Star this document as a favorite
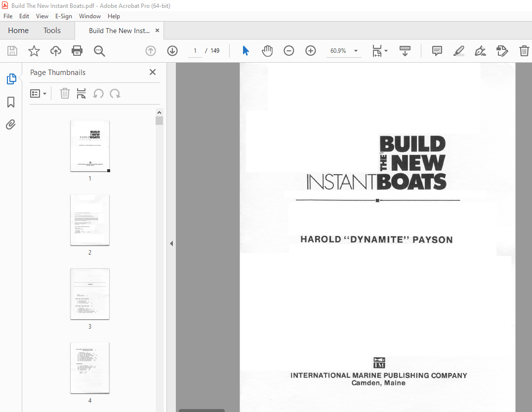 pos(33,51)
